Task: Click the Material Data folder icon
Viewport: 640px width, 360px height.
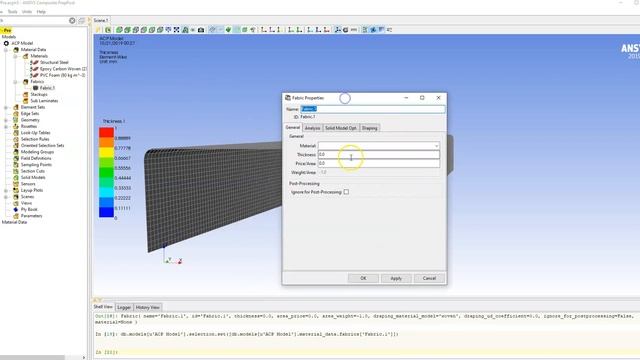Action: click(16, 50)
